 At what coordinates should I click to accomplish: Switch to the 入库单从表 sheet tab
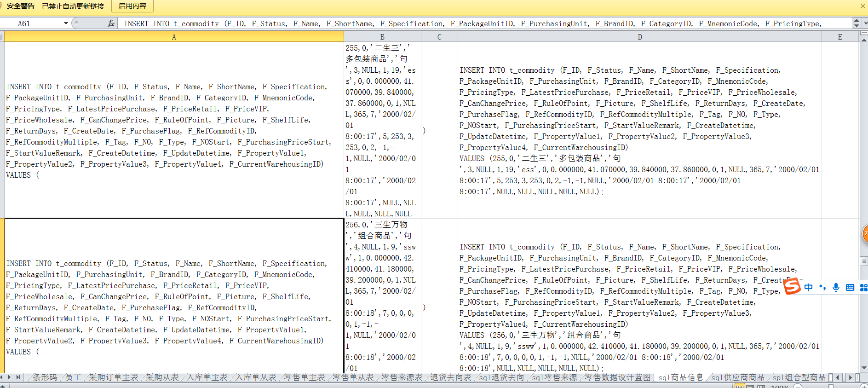(x=256, y=377)
